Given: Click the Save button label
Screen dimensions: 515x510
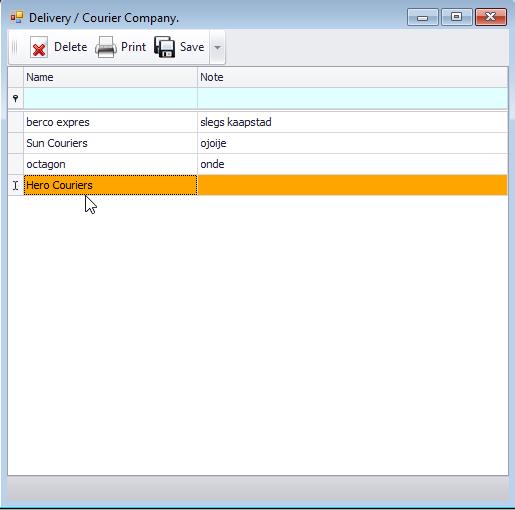Looking at the screenshot, I should [192, 47].
